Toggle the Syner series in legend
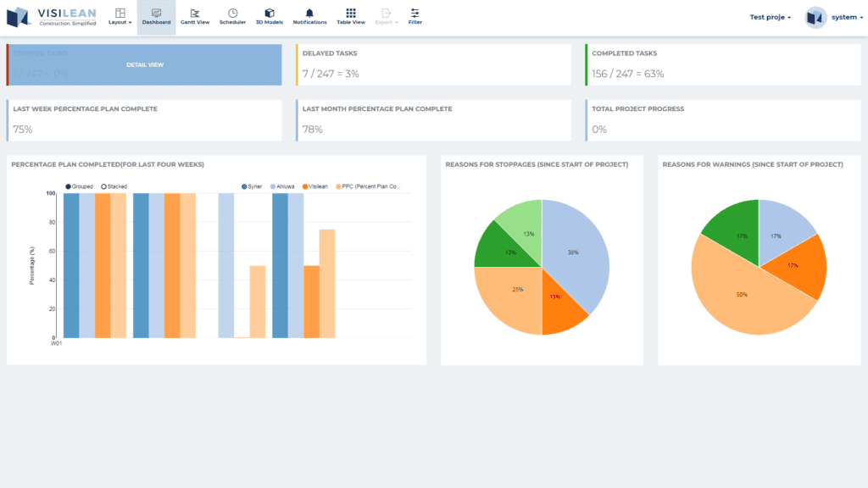 tap(245, 186)
